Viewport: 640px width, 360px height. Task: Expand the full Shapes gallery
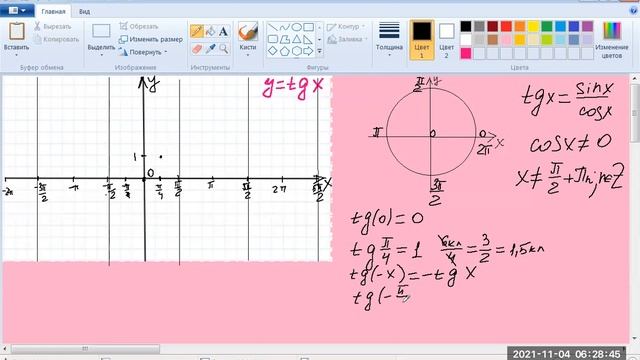[x=319, y=51]
